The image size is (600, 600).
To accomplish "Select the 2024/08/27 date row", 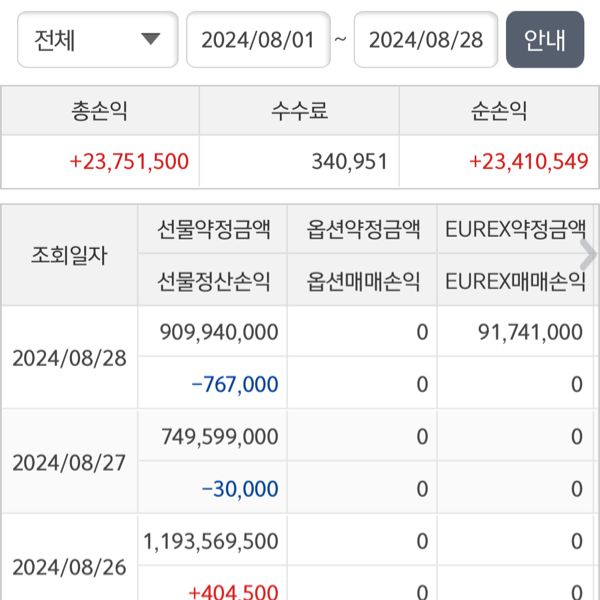I will coord(70,462).
